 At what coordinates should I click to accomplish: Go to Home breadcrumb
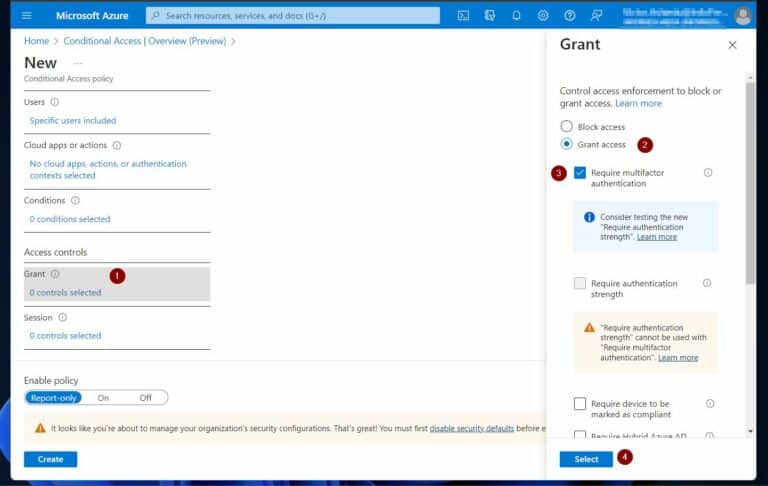[37, 41]
